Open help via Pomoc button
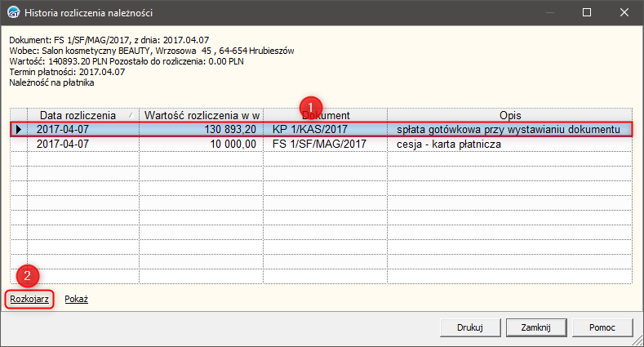 [x=602, y=327]
